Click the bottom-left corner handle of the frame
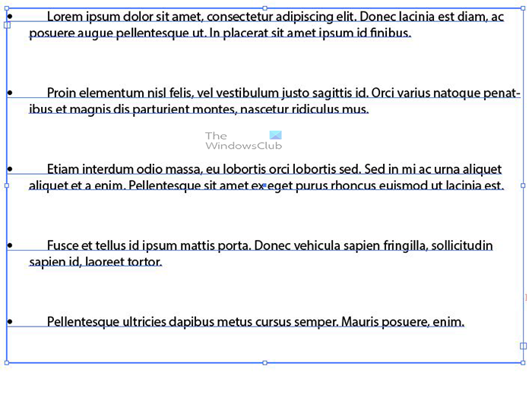 [7, 363]
